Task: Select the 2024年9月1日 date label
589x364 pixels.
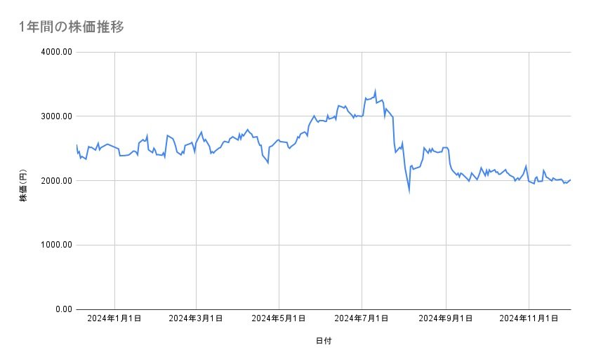Action: pyautogui.click(x=445, y=318)
